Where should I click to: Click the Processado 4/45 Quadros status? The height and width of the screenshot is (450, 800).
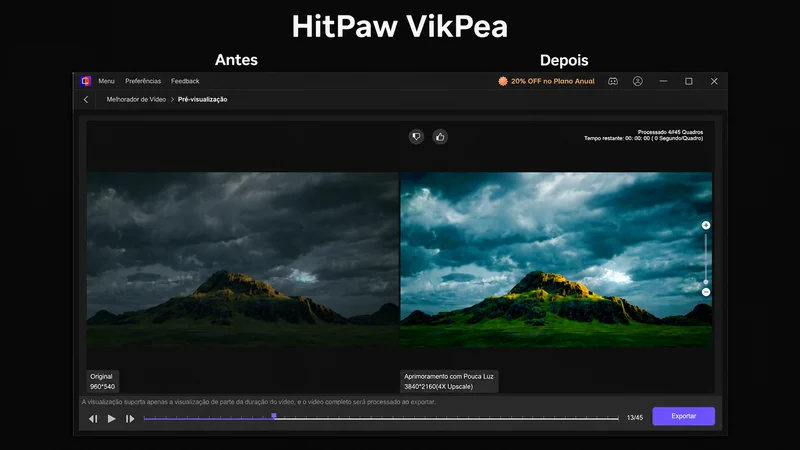tap(670, 132)
